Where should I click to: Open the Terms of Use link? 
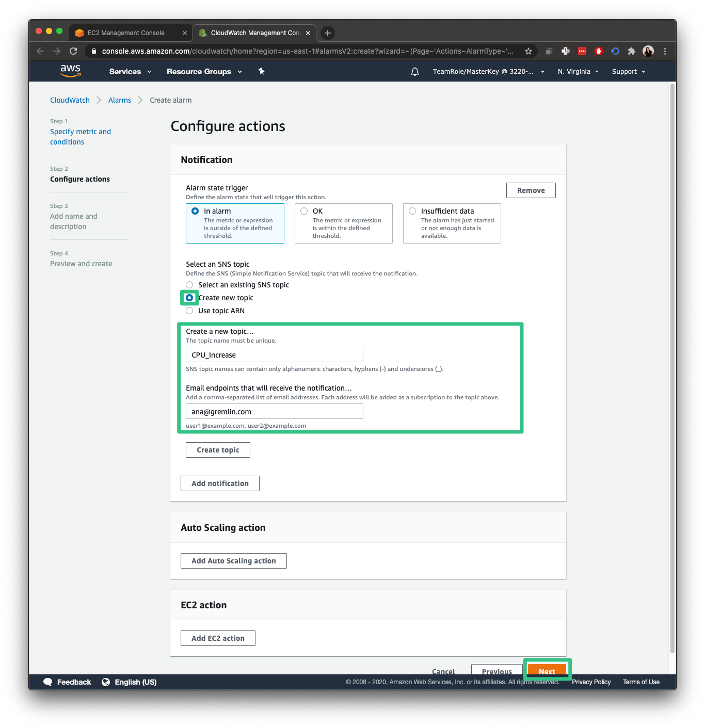pos(641,682)
